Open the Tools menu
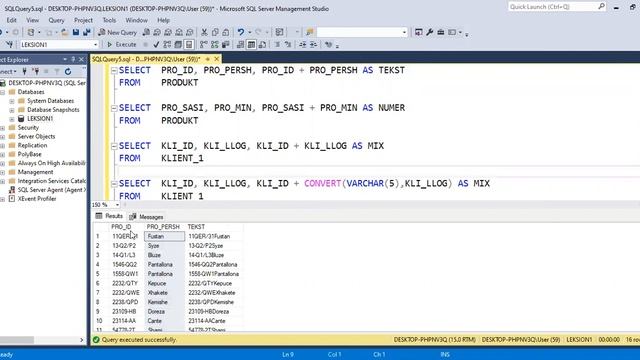This screenshot has width=640, height=360. click(109, 20)
